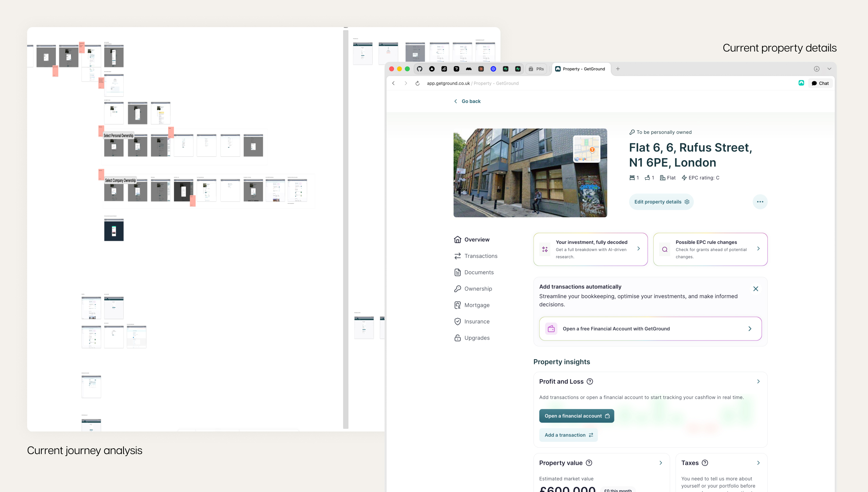Open the Chat button in address bar
The height and width of the screenshot is (492, 868).
(820, 83)
